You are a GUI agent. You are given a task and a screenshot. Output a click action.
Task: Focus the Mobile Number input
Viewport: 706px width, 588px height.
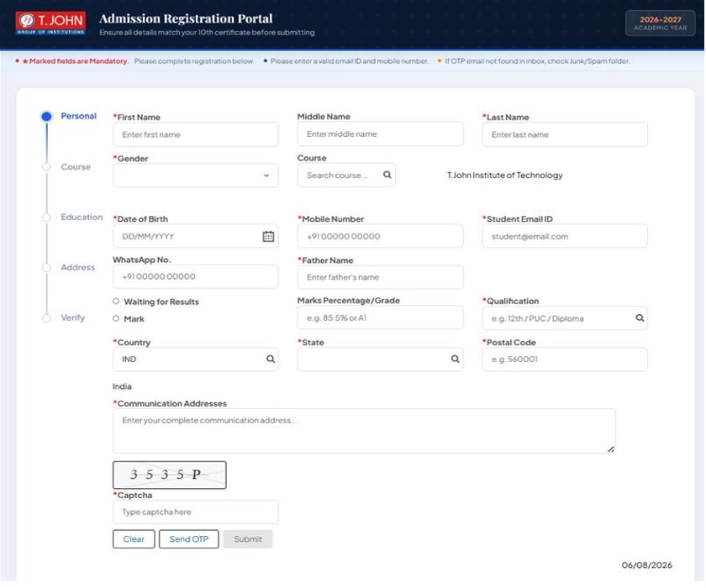tap(380, 236)
